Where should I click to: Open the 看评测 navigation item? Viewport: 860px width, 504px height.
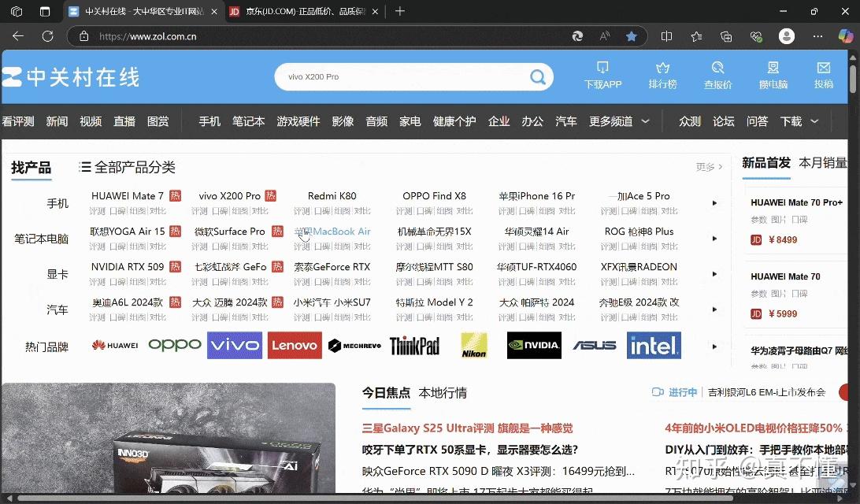18,121
